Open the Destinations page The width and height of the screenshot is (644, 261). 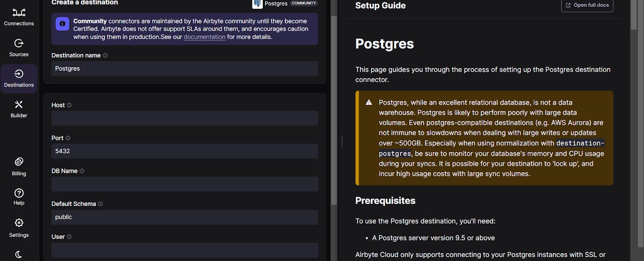click(19, 79)
